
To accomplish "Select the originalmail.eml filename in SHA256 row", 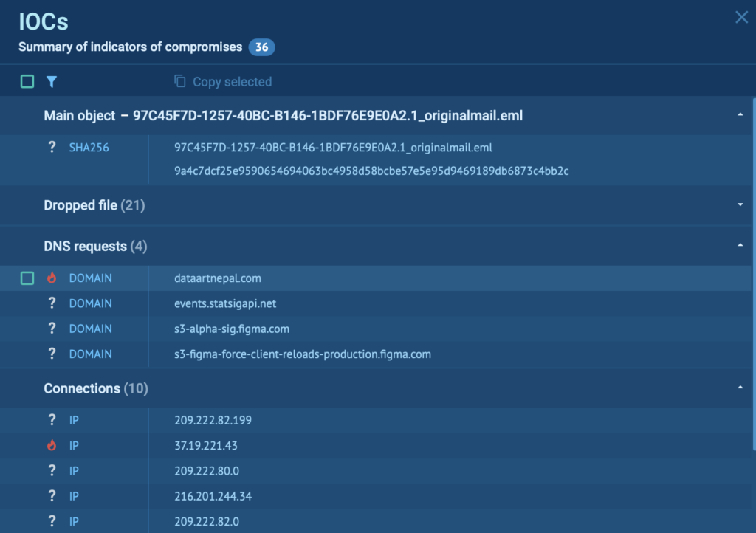I will tap(333, 148).
